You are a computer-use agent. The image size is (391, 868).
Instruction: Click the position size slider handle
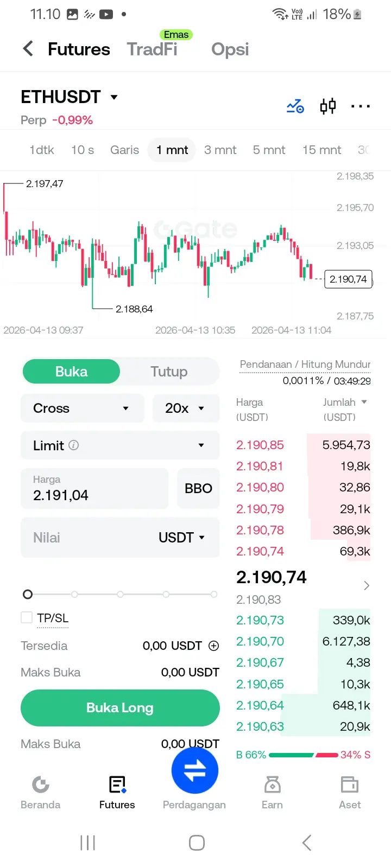coord(28,594)
